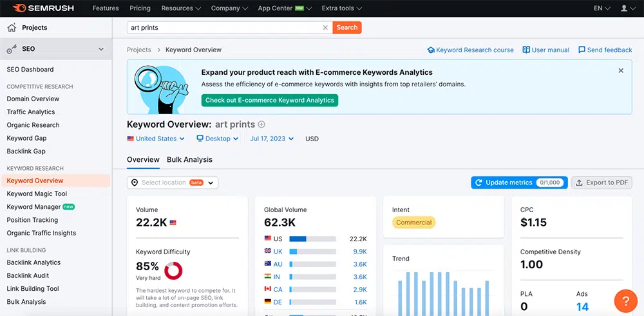
Task: Click the IN global volume value 3.6K
Action: pyautogui.click(x=360, y=277)
